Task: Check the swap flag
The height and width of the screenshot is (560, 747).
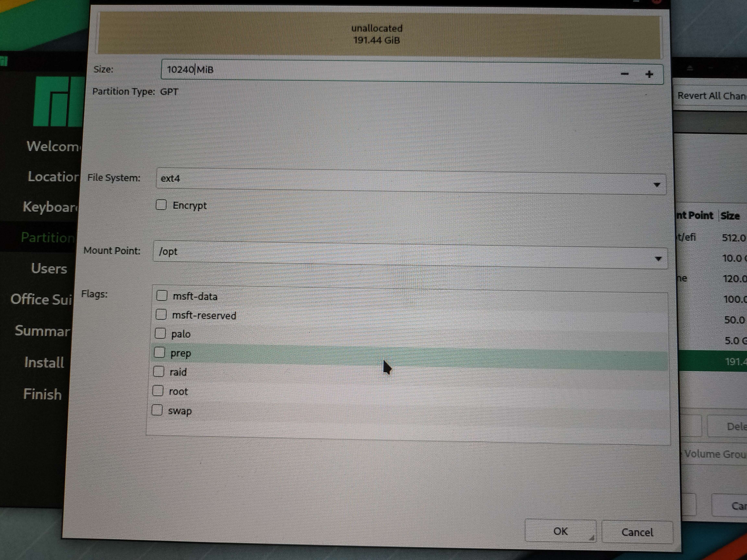Action: point(157,410)
